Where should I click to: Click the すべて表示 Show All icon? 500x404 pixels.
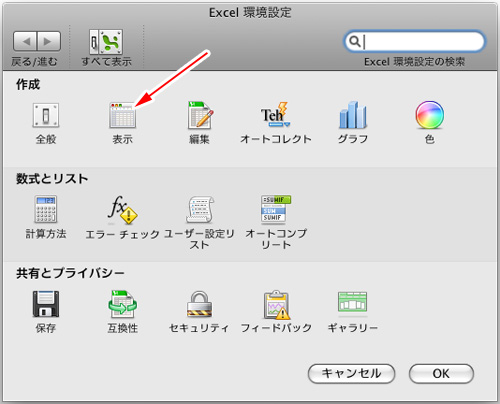(106, 42)
